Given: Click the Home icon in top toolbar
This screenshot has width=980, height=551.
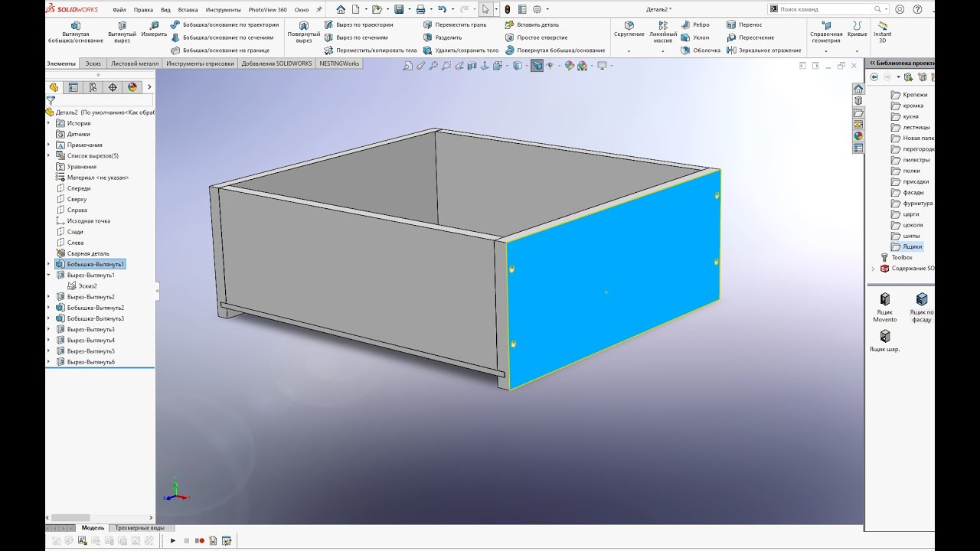Looking at the screenshot, I should coord(341,9).
